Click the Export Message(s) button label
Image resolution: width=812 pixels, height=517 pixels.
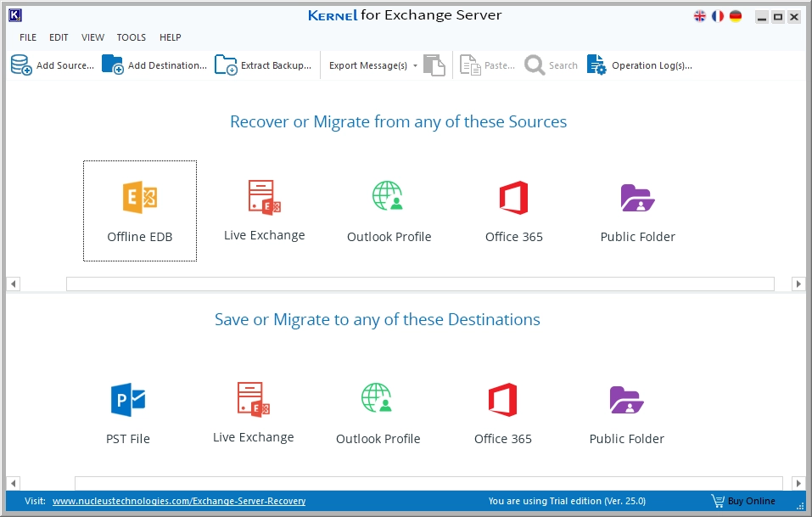(x=368, y=65)
